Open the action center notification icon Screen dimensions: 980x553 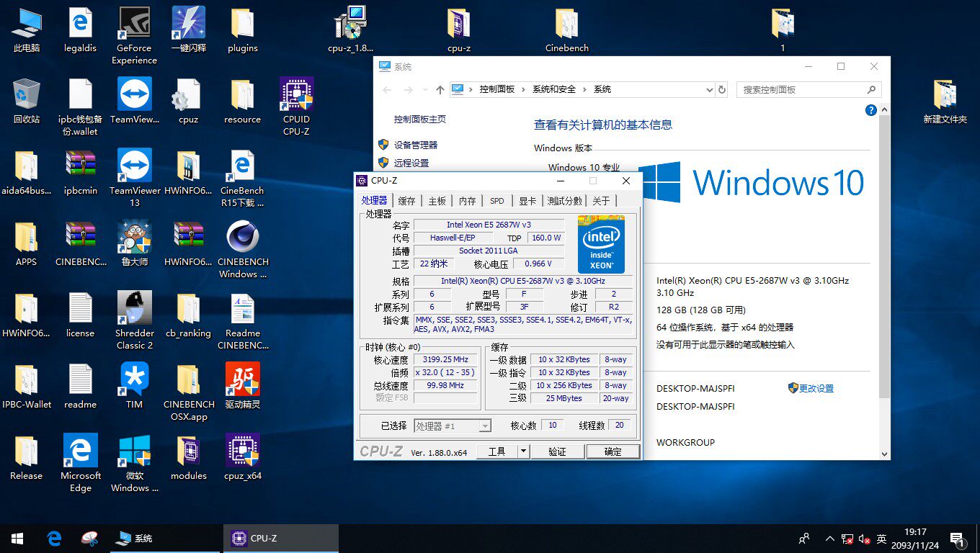(958, 538)
